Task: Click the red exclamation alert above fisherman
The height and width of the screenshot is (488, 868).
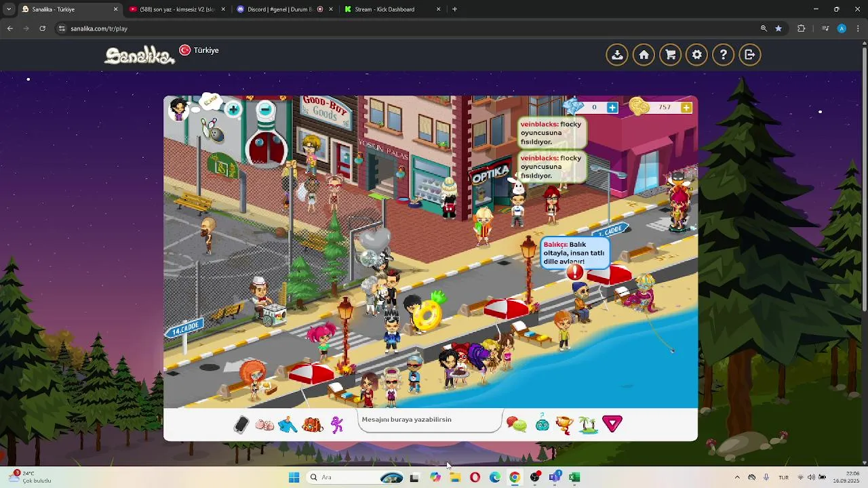Action: (575, 272)
